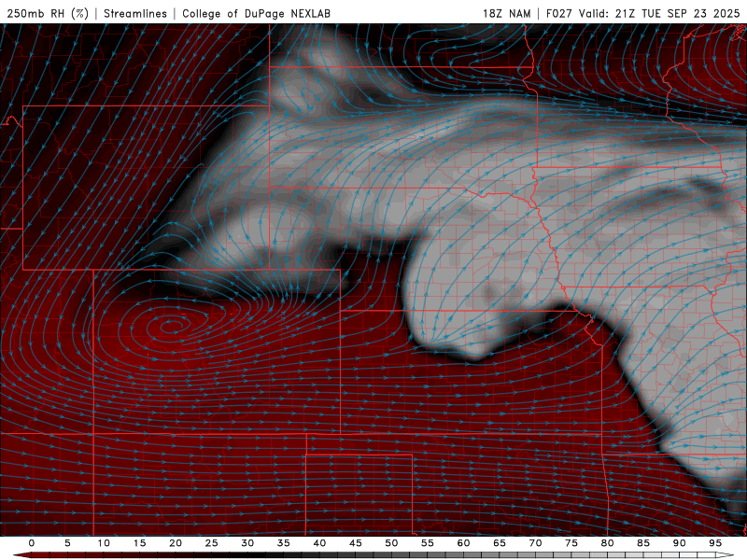Click the "85" value on color scale
Viewport: 747px width, 560px height.
pos(643,543)
